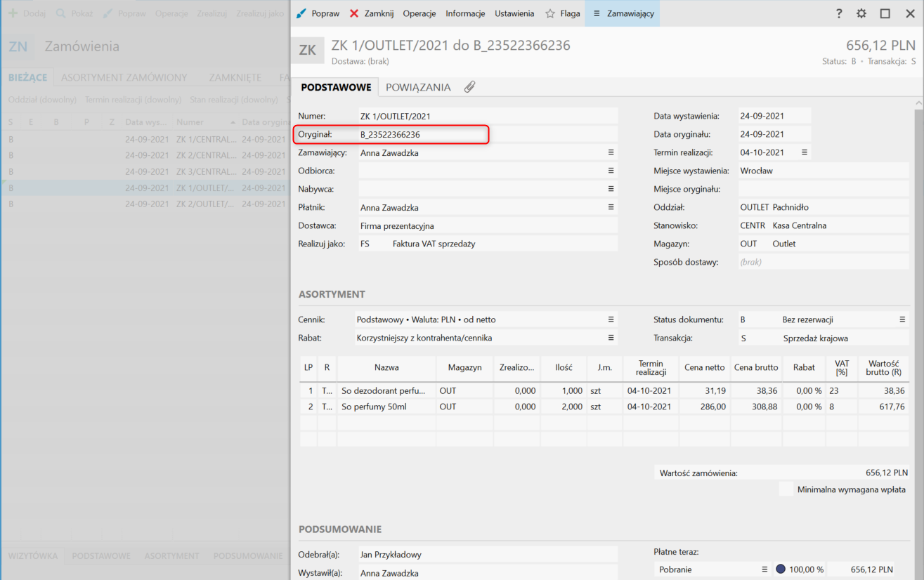Open the Operacje menu in dialog

[419, 13]
